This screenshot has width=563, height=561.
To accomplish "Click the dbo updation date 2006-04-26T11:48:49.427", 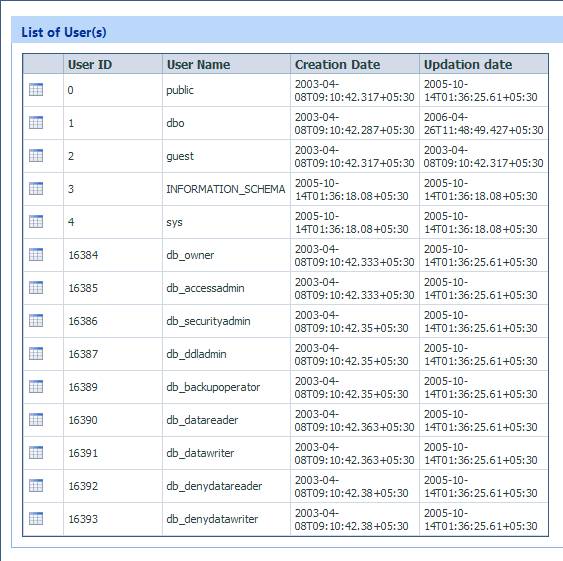I will pyautogui.click(x=484, y=123).
